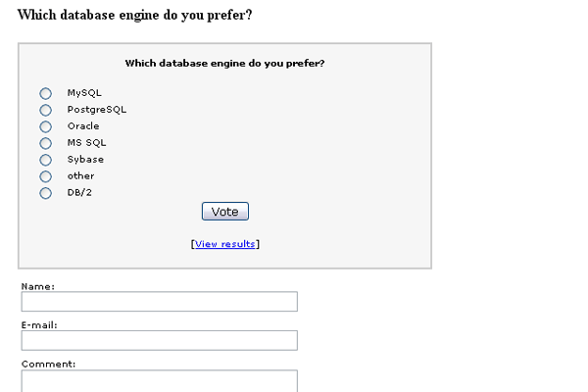Click the 'E-mail:' field label
Image resolution: width=588 pixels, height=392 pixels.
pyautogui.click(x=40, y=324)
